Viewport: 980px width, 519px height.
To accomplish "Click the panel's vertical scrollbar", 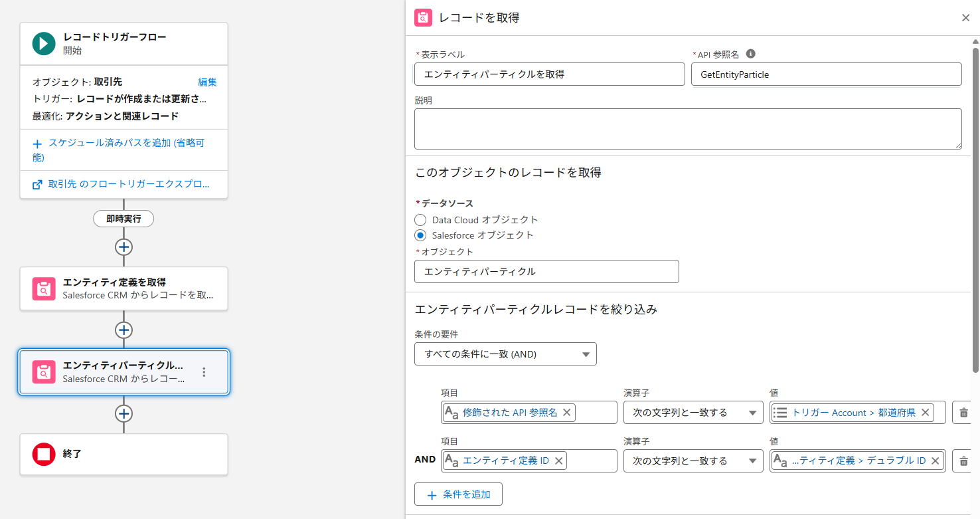I will [x=975, y=199].
